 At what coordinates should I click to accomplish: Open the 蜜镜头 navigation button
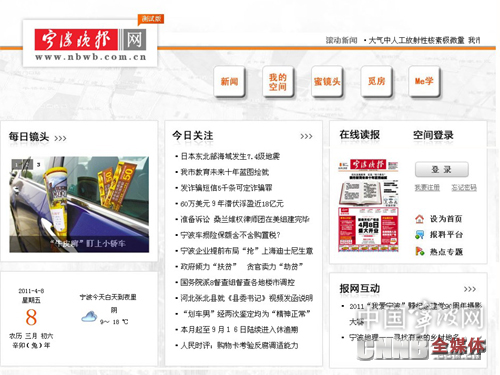coord(327,81)
